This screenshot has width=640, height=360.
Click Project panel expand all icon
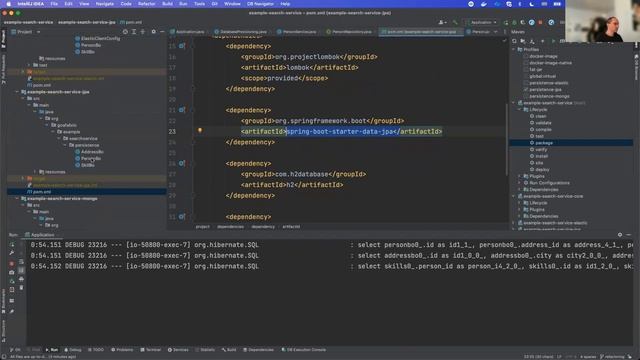click(x=134, y=31)
